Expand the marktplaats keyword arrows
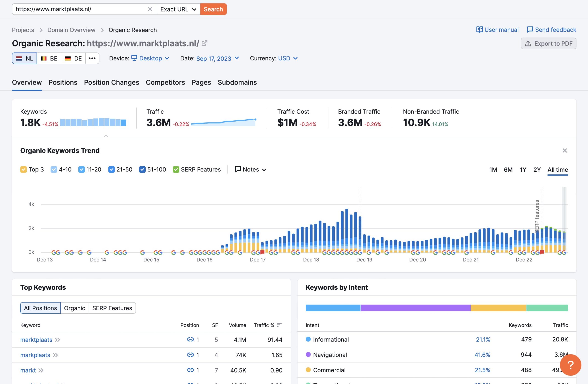 (57, 340)
